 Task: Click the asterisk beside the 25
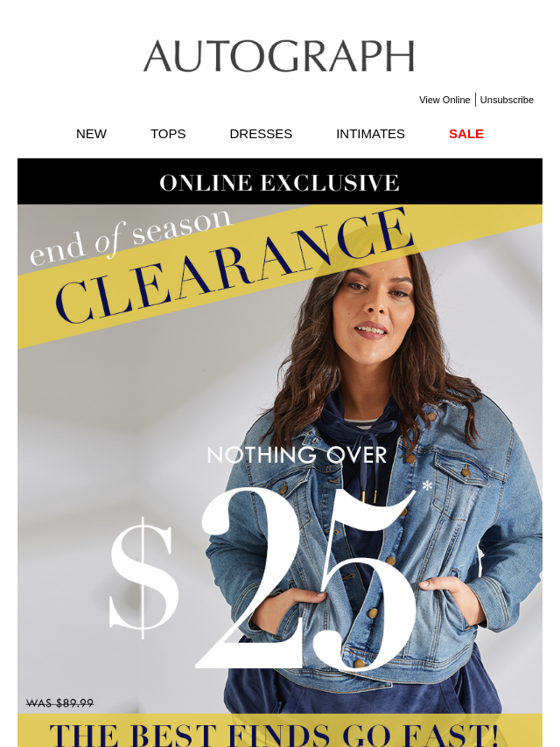427,486
